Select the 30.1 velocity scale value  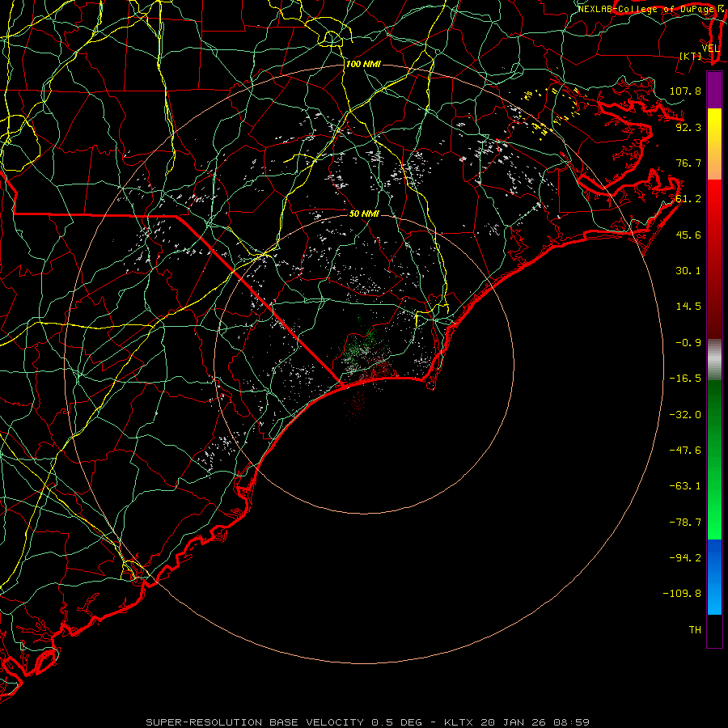(688, 271)
